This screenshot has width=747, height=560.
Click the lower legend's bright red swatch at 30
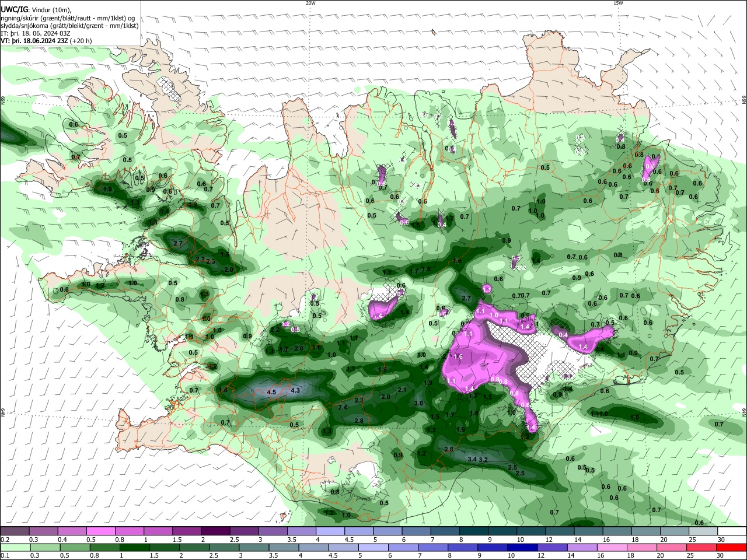[732, 547]
